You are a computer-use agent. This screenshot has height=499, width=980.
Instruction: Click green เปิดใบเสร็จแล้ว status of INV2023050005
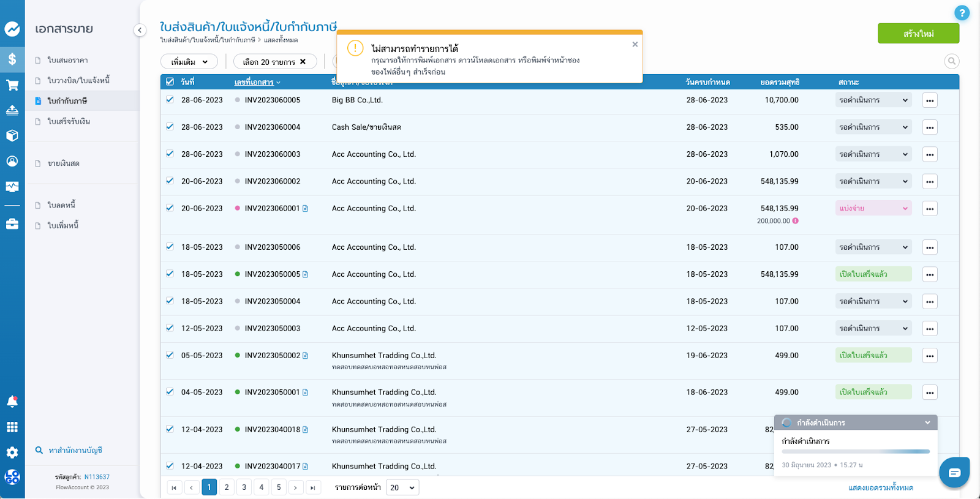pyautogui.click(x=873, y=274)
